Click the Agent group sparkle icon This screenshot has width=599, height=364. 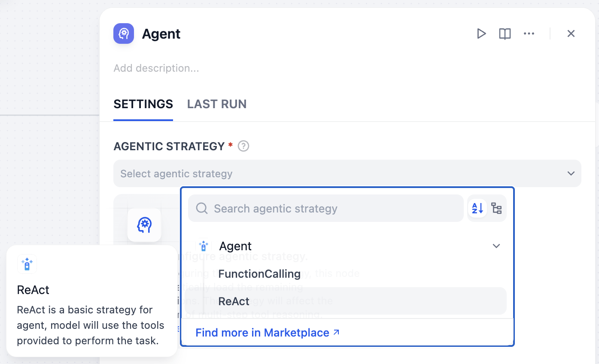coord(204,246)
